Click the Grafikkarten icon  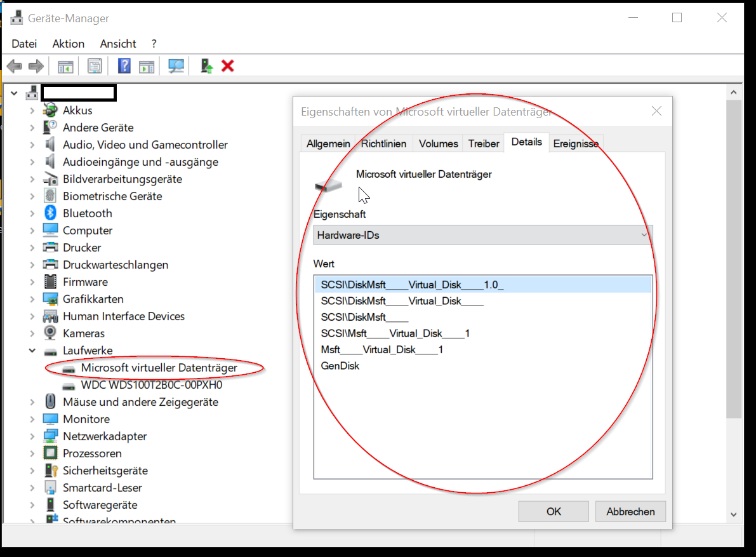[50, 299]
